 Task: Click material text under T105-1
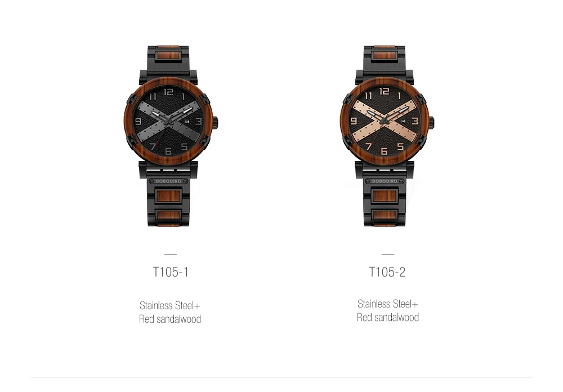170,312
